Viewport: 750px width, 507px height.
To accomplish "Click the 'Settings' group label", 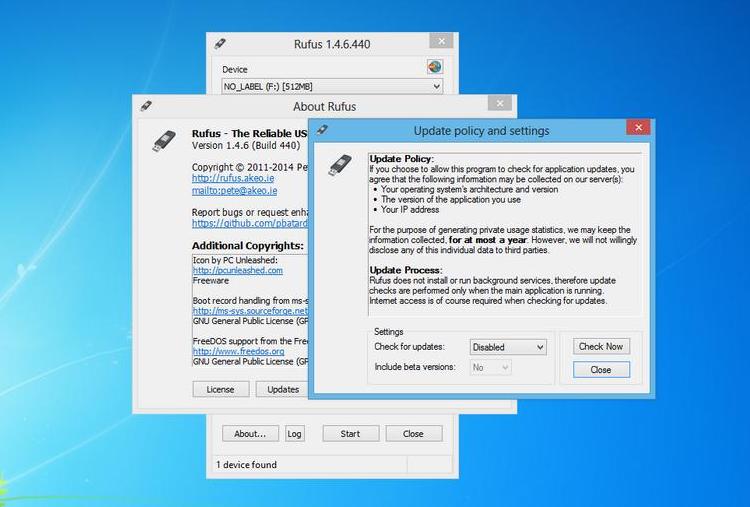I will coord(388,331).
